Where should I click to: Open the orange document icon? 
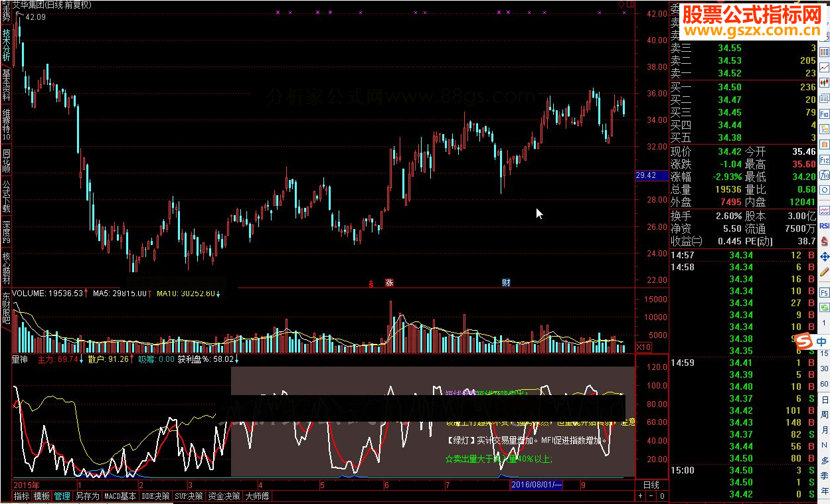point(825,145)
